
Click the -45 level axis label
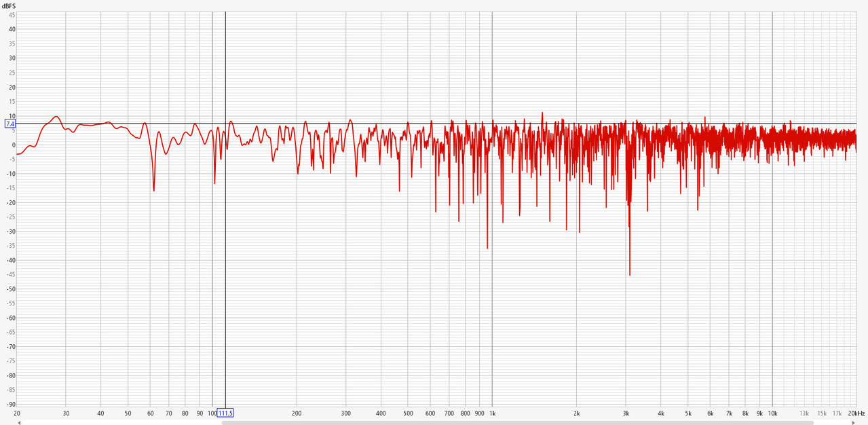tap(10, 274)
